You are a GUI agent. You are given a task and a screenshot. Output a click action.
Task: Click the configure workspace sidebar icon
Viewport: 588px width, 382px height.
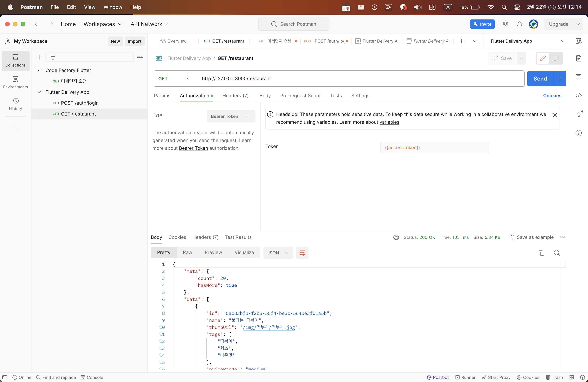coord(15,128)
